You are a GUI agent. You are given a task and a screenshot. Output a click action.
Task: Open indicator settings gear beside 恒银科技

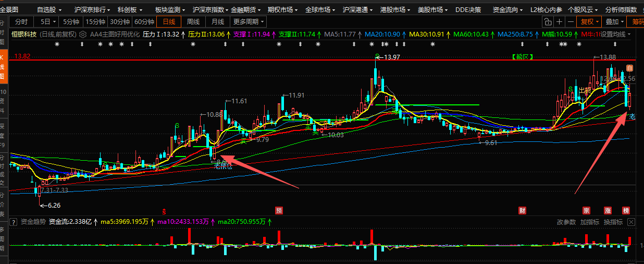tap(82, 34)
